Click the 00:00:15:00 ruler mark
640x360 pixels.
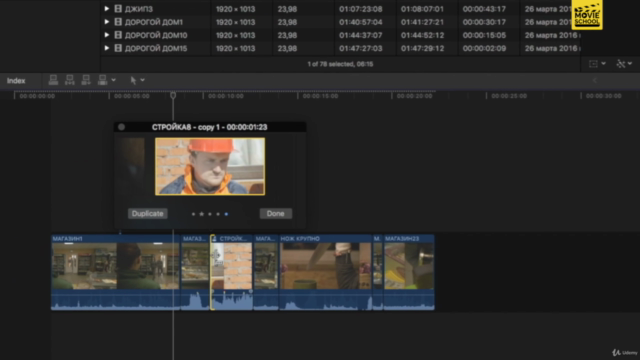tap(320, 96)
